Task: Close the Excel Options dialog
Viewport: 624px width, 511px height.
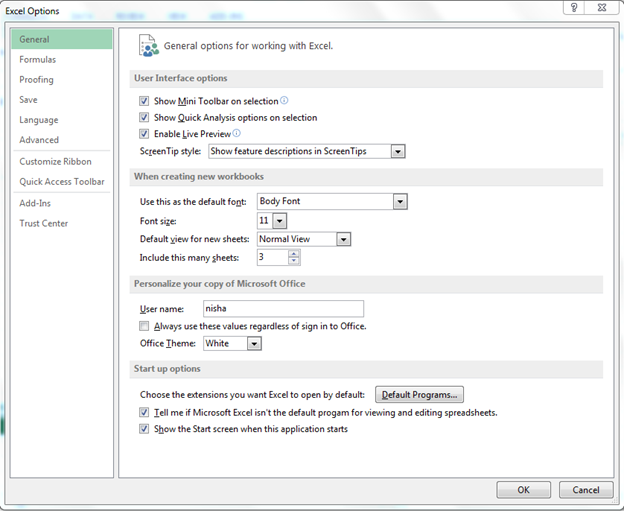Action: [x=602, y=8]
